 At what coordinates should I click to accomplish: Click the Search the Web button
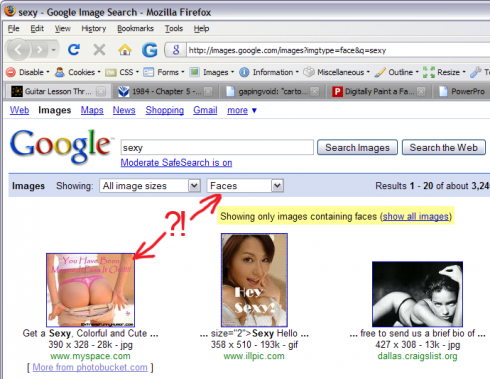(444, 147)
